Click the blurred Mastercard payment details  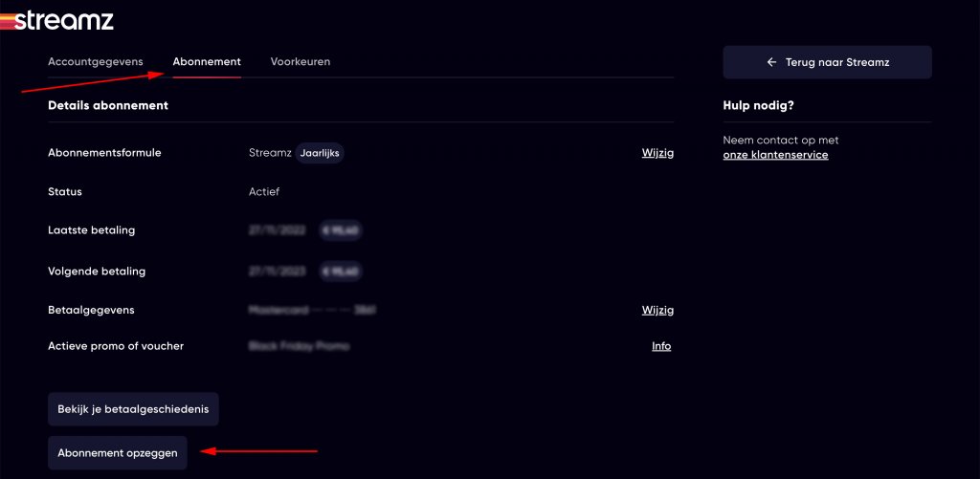point(312,311)
